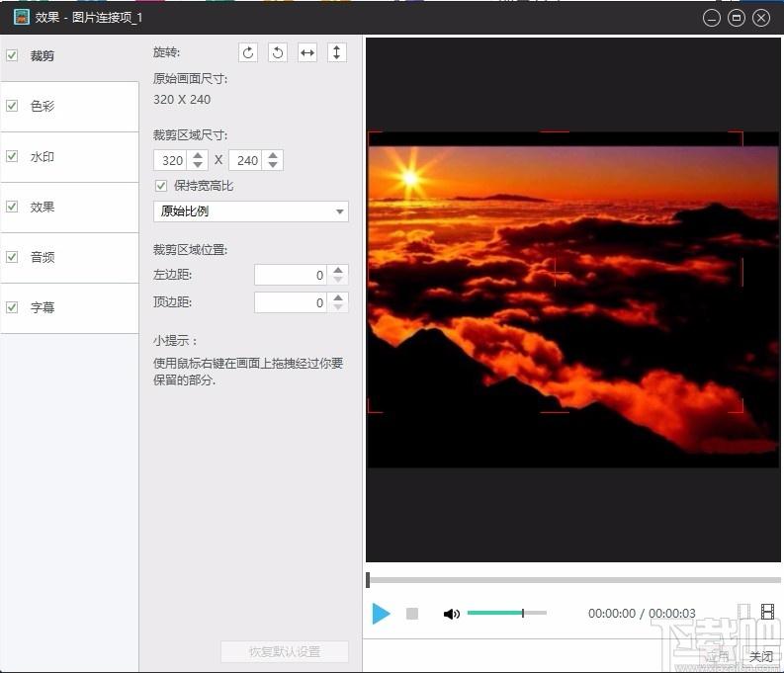This screenshot has width=784, height=673.
Task: Click the filmstrip icon beside the time
Action: tap(767, 611)
